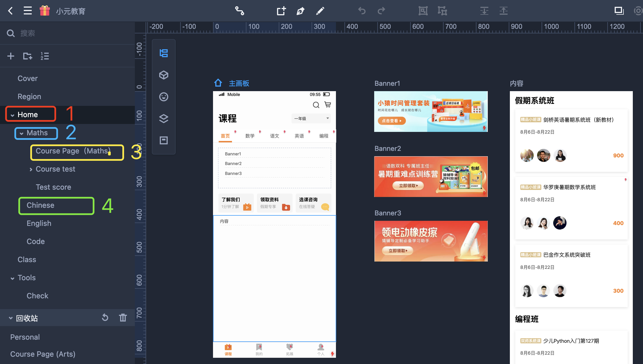Select the Pen tool in the toolbar
Viewport: 643px width, 364px height.
(300, 11)
